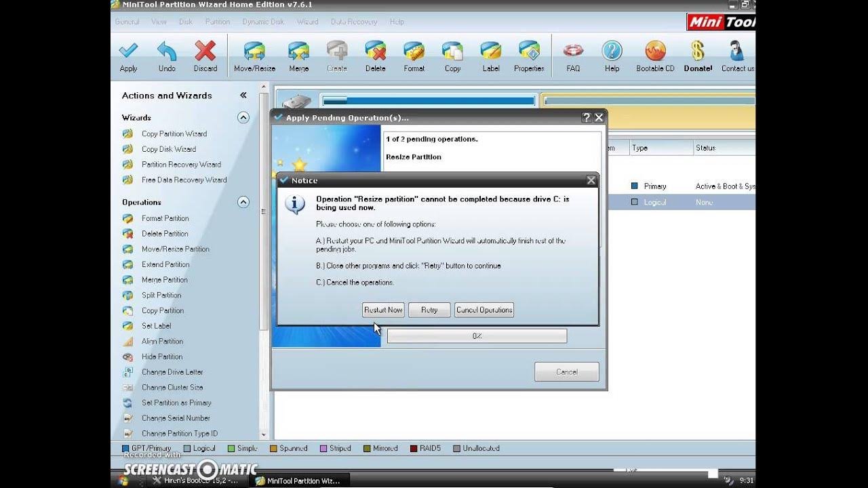Choose Copy Partition in sidebar

pos(163,310)
